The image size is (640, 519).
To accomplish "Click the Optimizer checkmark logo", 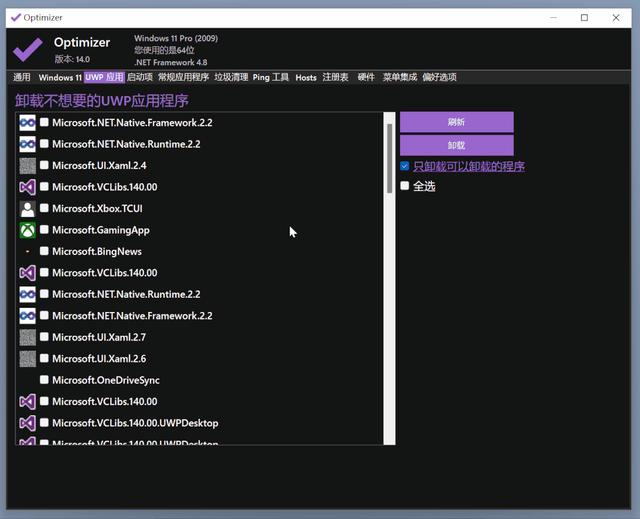I will (27, 49).
